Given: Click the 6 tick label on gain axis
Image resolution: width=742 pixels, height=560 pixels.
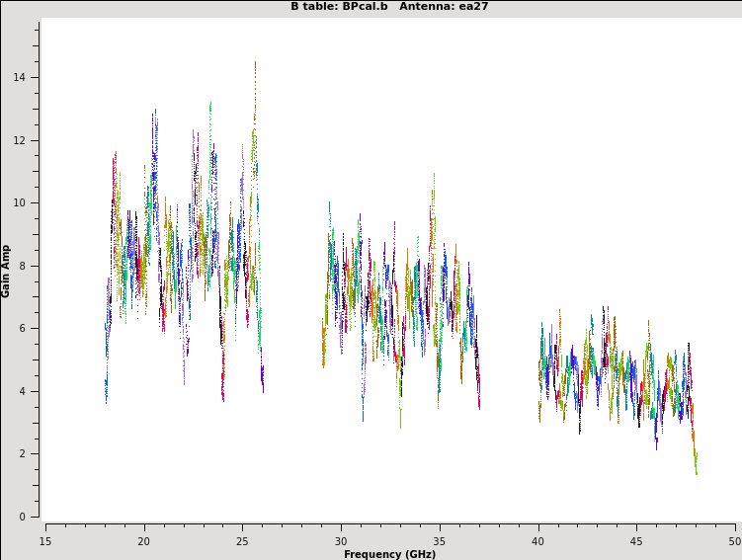Looking at the screenshot, I should pyautogui.click(x=23, y=329).
